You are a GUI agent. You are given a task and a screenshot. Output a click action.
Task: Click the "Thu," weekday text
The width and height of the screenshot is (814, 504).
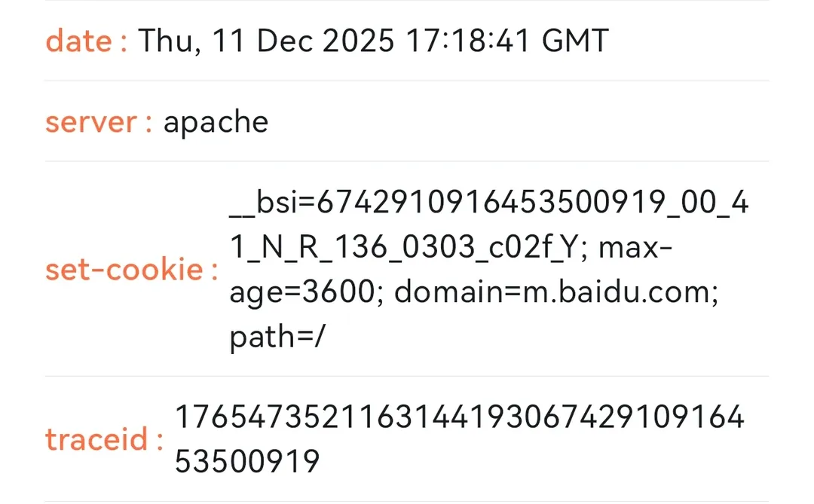point(170,41)
